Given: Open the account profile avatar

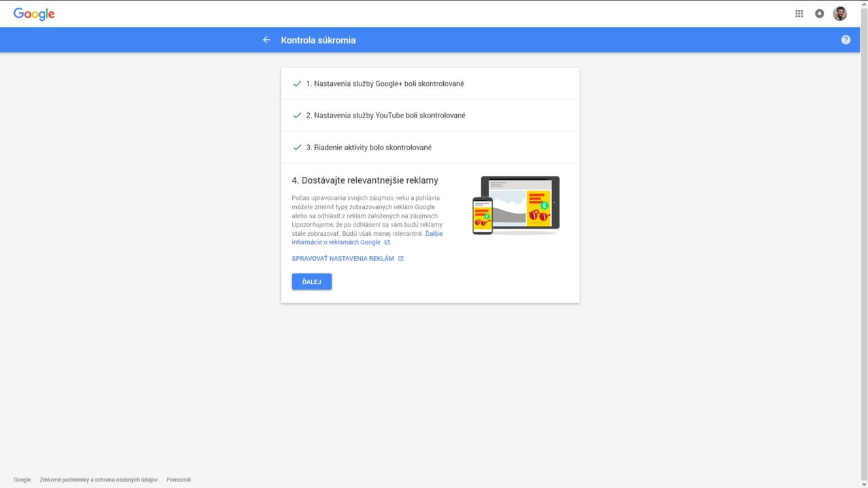Looking at the screenshot, I should click(x=840, y=14).
